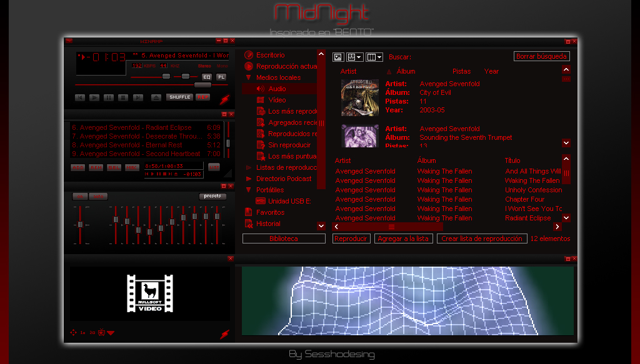This screenshot has width=640, height=364.
Task: Toggle the PL playlist window button
Action: click(221, 77)
